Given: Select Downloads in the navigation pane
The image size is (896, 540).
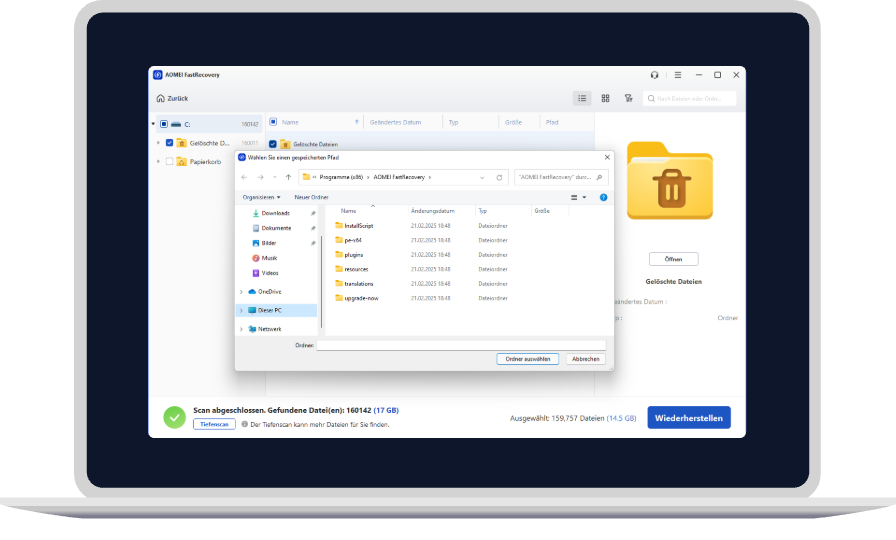Looking at the screenshot, I should tap(275, 213).
